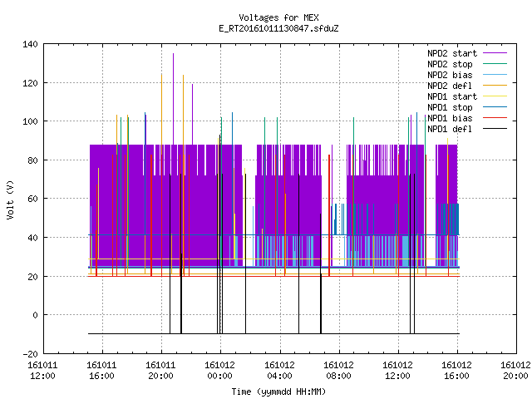Select the NPD1 start legend label
Viewport: 532px width, 399px height.
[x=452, y=96]
